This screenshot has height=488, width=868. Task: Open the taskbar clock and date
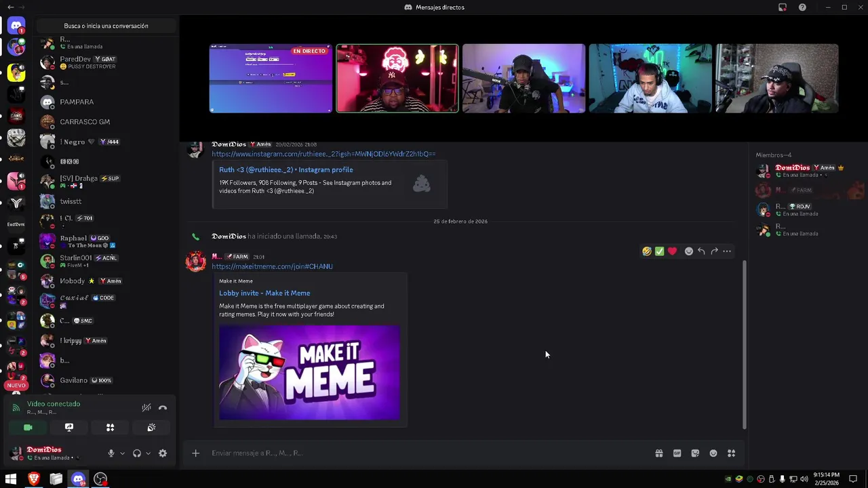(x=825, y=479)
